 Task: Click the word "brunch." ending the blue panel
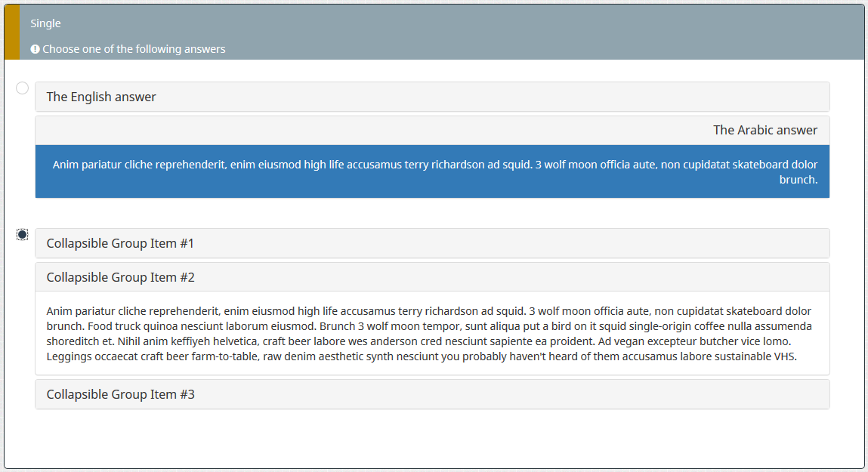pos(798,180)
